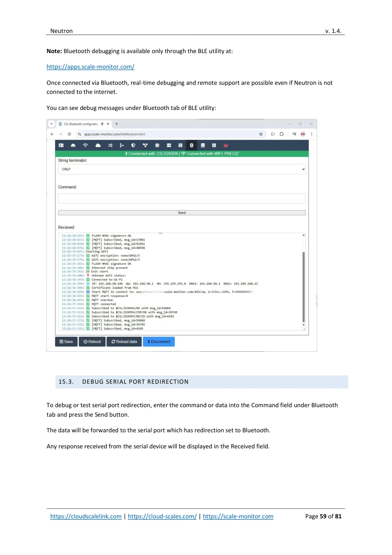Open the ID card settings icon

coord(61,145)
